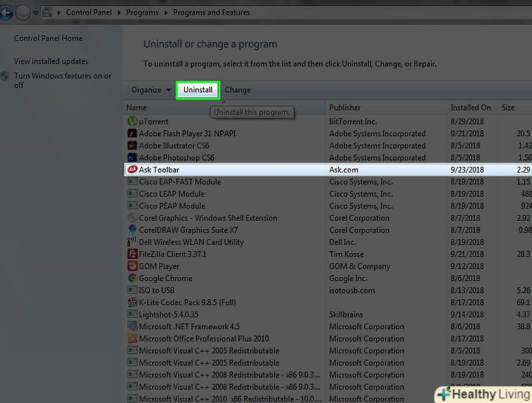Viewport: 532px width, 403px height.
Task: Click Programs and Features in the breadcrumb
Action: [211, 12]
